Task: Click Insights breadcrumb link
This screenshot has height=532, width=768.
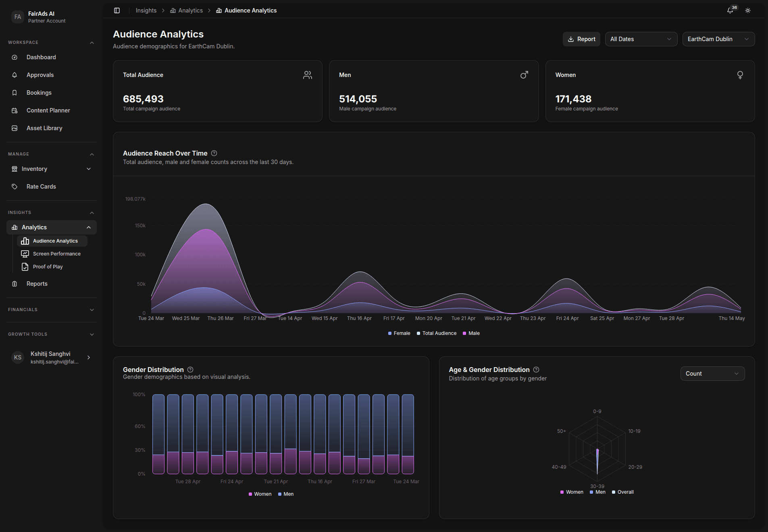Action: pyautogui.click(x=146, y=10)
